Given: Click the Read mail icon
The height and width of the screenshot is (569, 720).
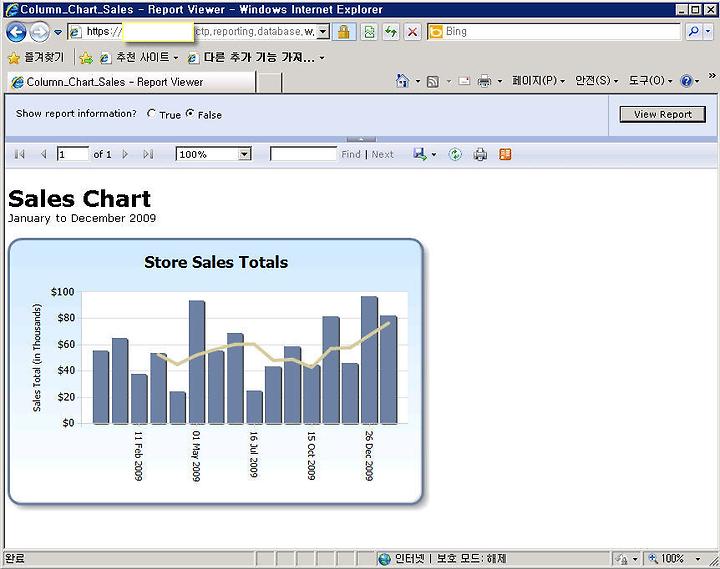Looking at the screenshot, I should tap(464, 81).
